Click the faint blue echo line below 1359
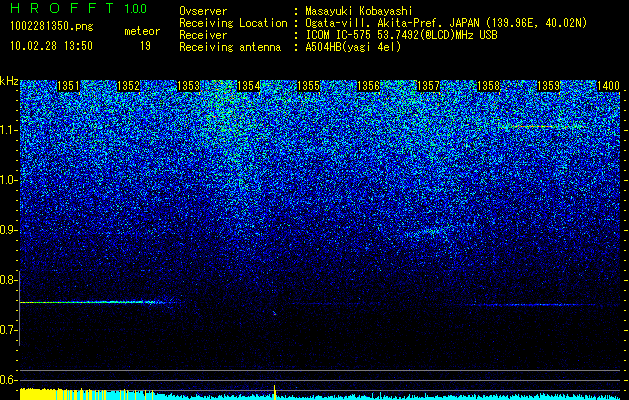Image resolution: width=629 pixels, height=400 pixels. click(534, 305)
